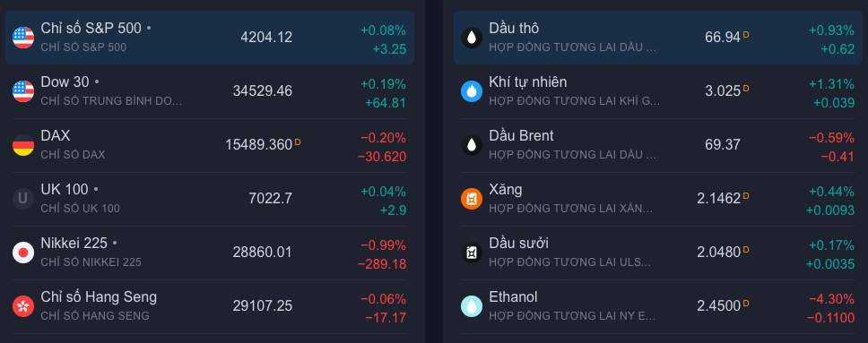Open the Chỉ số Hang Seng name link

(99, 297)
